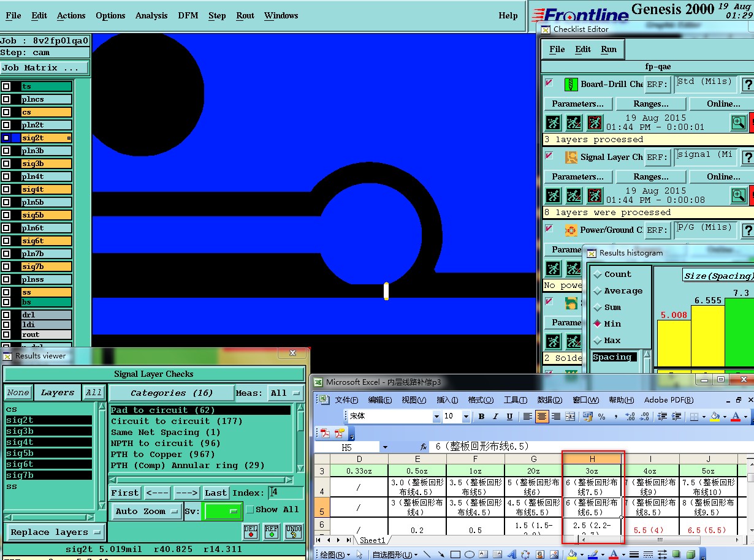Image resolution: width=754 pixels, height=560 pixels.
Task: Click Signal Layer Ranges button
Action: [x=650, y=176]
